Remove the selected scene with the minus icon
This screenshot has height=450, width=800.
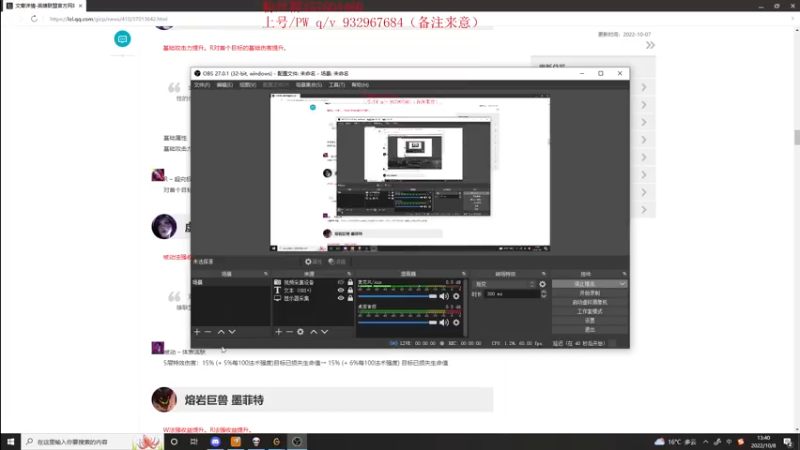tap(208, 332)
